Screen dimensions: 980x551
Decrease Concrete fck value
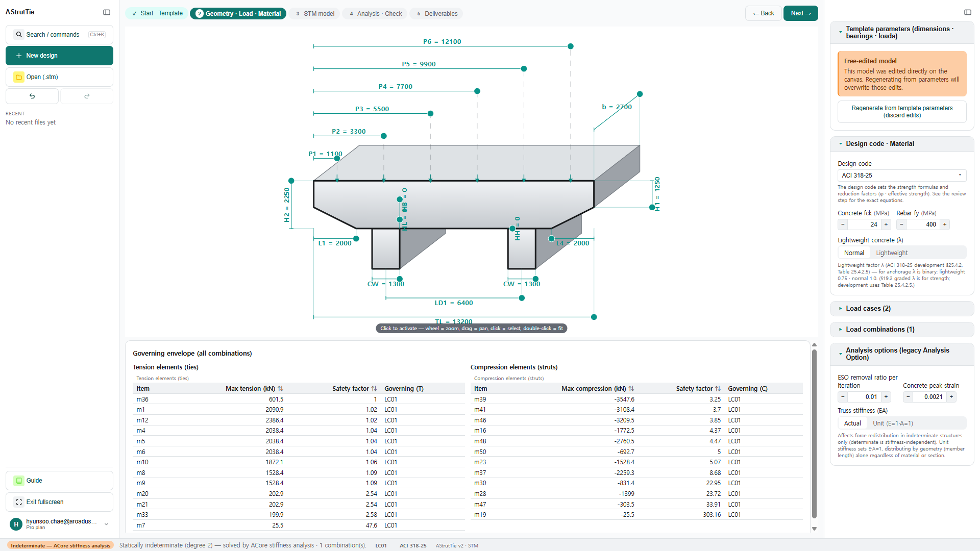tap(843, 224)
